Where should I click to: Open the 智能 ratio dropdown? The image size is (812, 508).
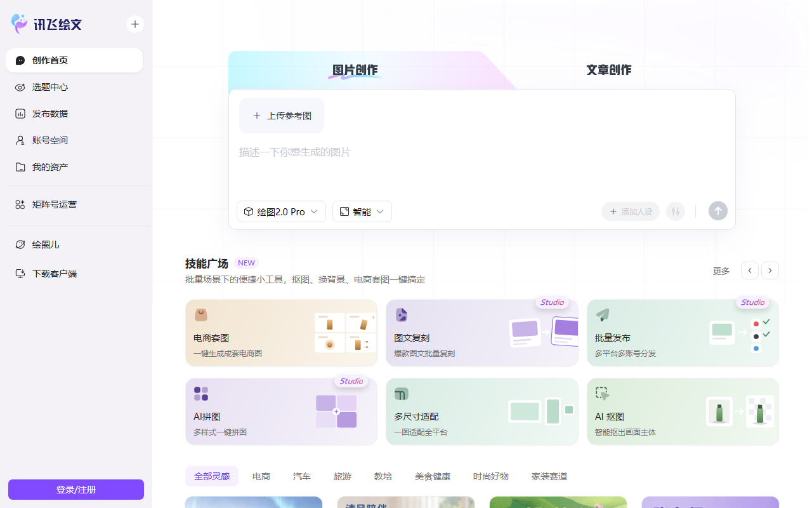362,211
